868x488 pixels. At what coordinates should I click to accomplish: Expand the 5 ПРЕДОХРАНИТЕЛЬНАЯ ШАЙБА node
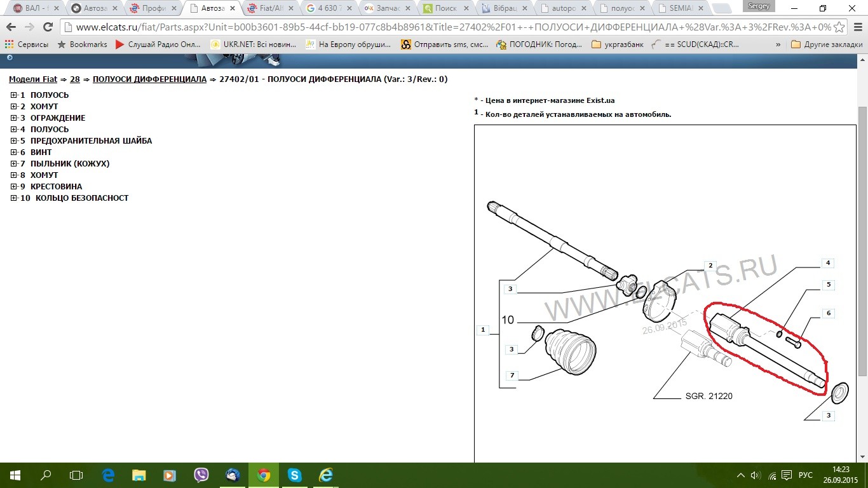coord(13,141)
